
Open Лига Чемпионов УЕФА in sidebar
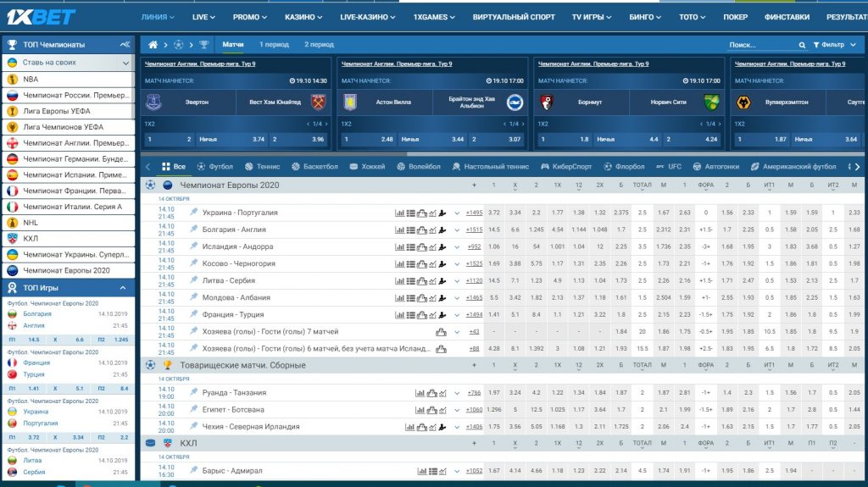(x=68, y=127)
